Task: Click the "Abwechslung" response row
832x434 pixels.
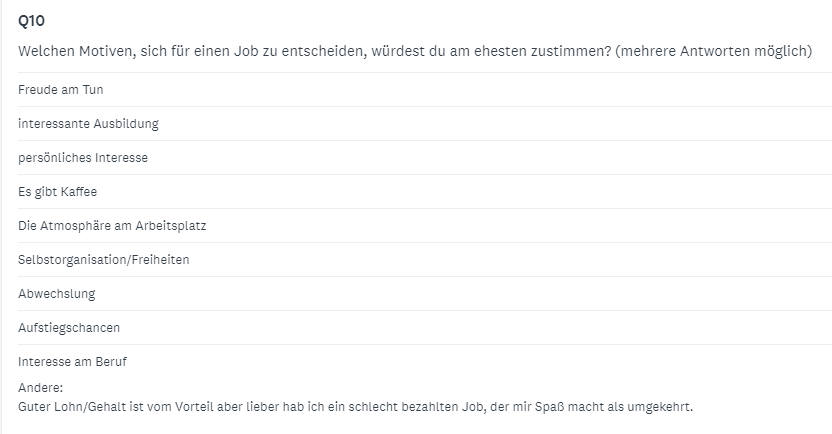Action: coord(57,294)
